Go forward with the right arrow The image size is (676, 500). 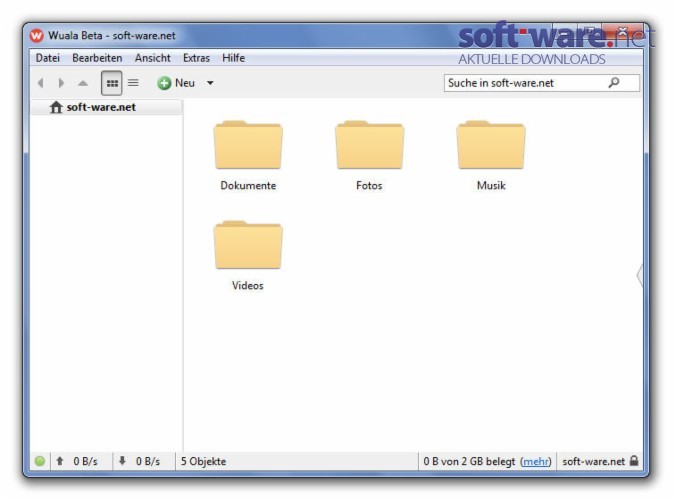[61, 83]
